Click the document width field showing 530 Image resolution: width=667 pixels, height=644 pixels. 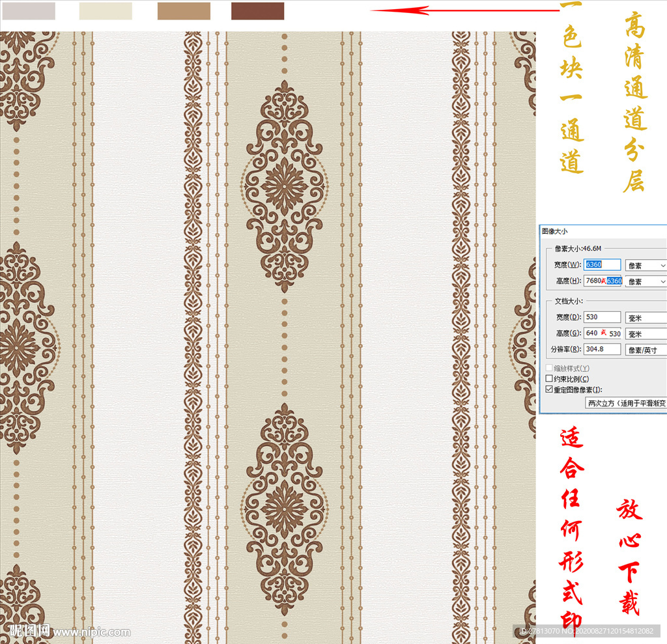602,317
